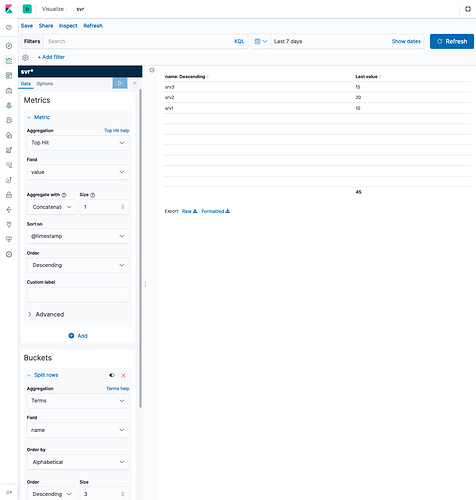Collapse the editor sidebar with the arrow icon
This screenshot has height=500, width=476.
(152, 70)
